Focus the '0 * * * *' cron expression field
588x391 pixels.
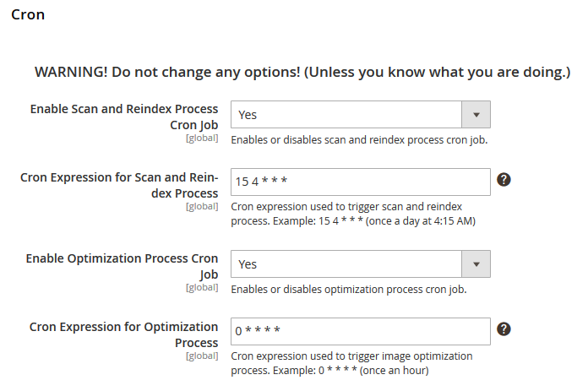360,331
